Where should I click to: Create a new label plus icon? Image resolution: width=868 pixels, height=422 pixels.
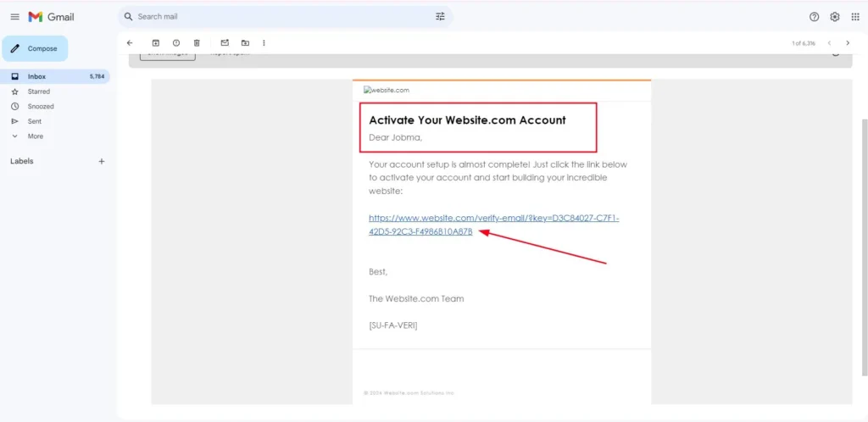click(102, 162)
